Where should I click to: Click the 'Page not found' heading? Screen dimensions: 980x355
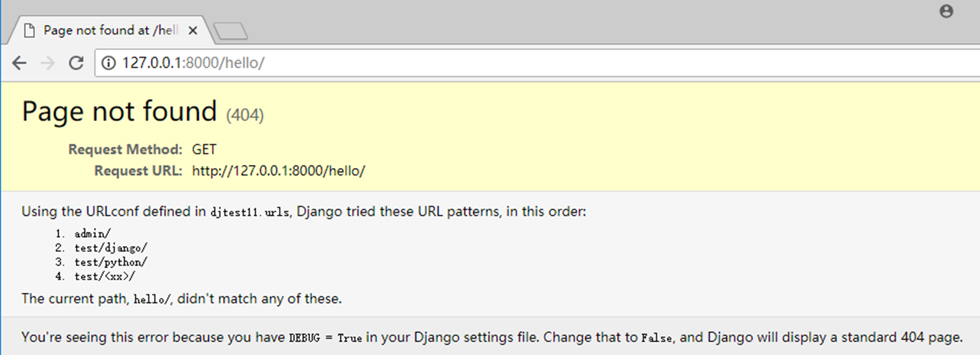(119, 112)
